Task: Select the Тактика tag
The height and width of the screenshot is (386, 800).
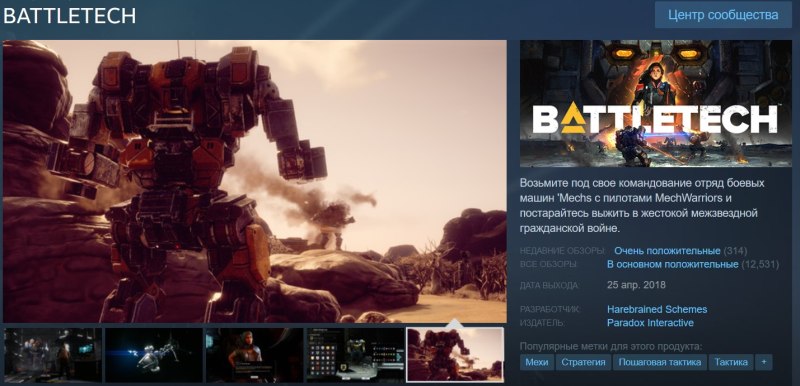Action: pos(731,362)
